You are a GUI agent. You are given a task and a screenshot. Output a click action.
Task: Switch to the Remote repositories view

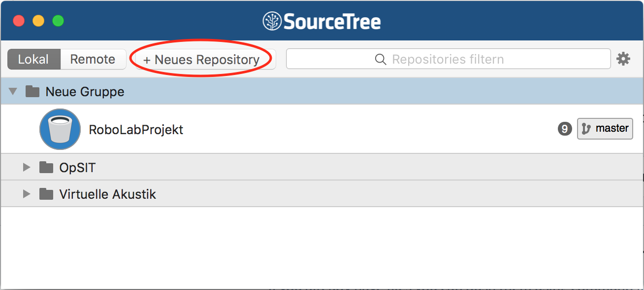coord(93,59)
